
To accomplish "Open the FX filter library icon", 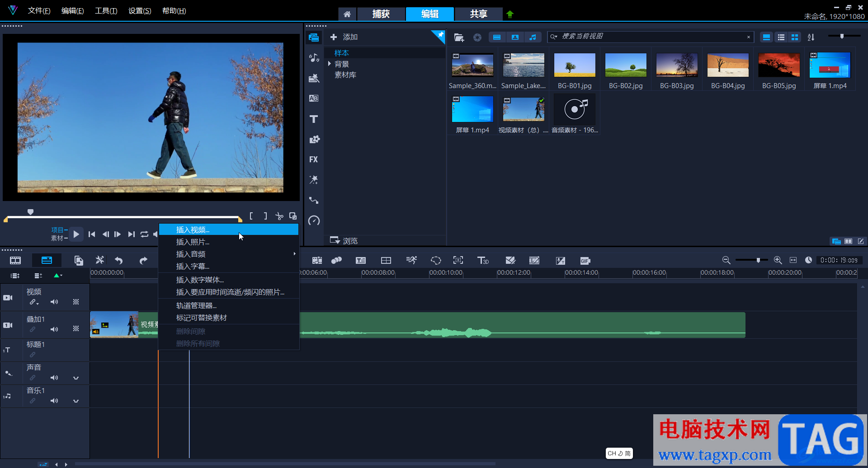I will (x=314, y=159).
